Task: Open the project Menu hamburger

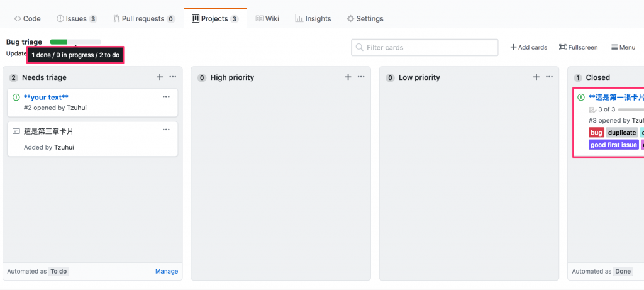Action: click(623, 47)
